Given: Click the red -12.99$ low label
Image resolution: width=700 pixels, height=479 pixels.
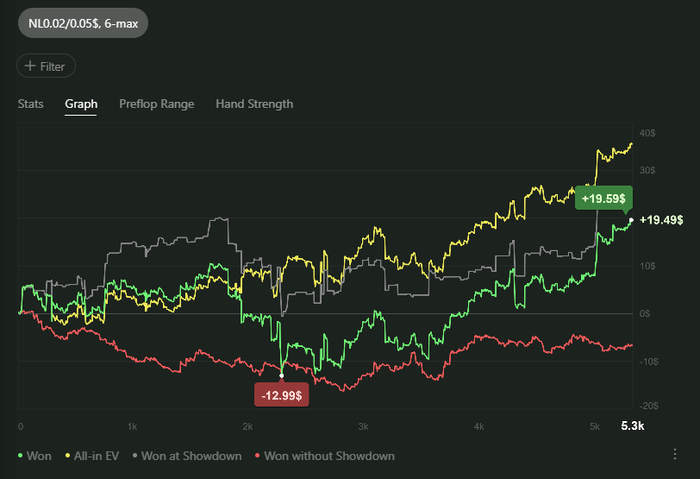Looking at the screenshot, I should click(283, 394).
